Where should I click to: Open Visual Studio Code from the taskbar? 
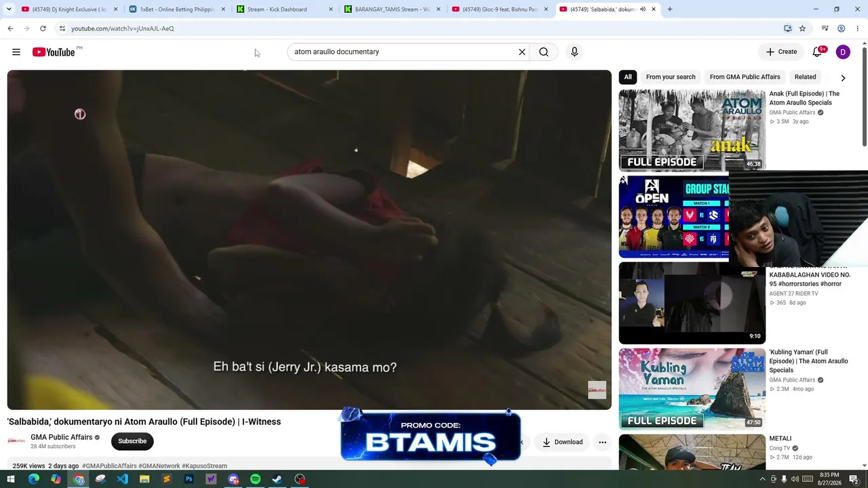pyautogui.click(x=122, y=479)
